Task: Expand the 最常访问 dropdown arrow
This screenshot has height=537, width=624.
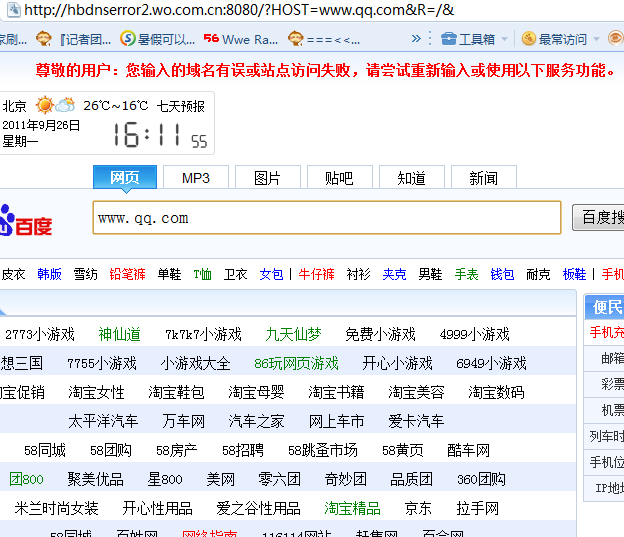Action: click(596, 39)
